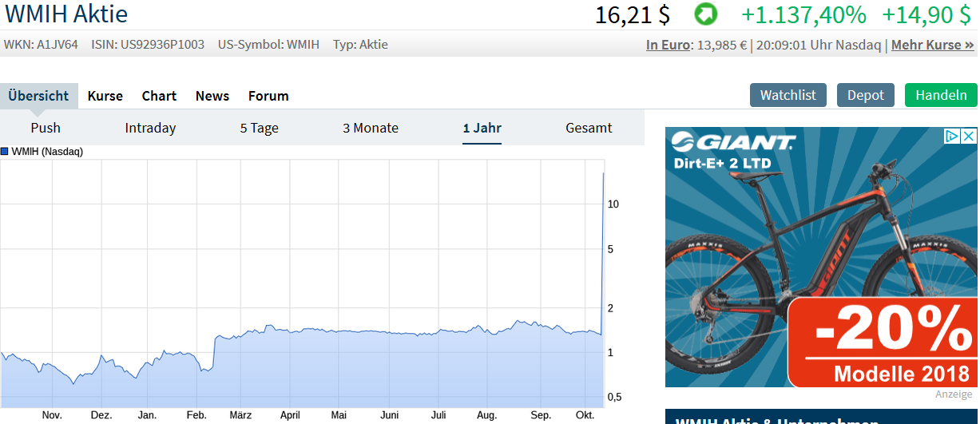Screen dimensions: 980x424
Task: Click the -20% Modelle 2018 ad badge
Action: click(883, 342)
